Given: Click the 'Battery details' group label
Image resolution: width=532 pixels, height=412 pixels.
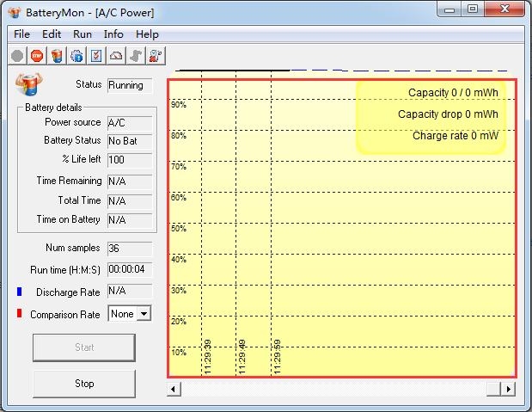Looking at the screenshot, I should (53, 108).
